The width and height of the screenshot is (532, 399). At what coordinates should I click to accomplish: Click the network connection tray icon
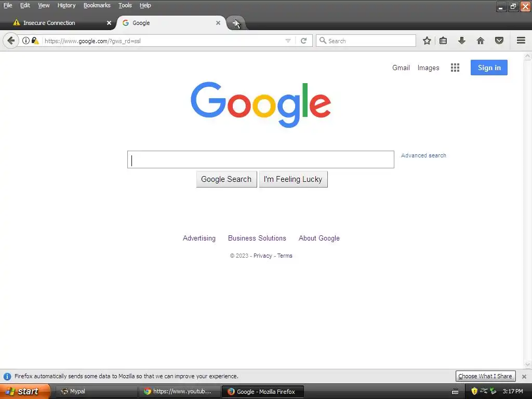(484, 391)
